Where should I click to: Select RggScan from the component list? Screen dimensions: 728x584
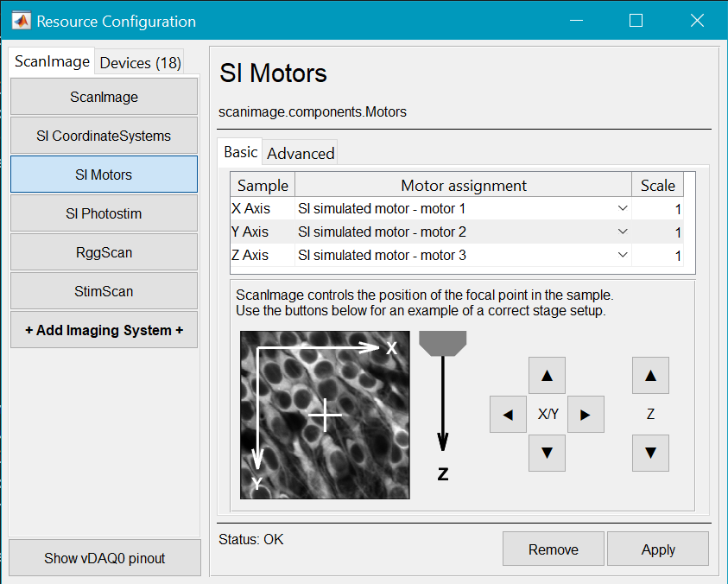click(104, 252)
